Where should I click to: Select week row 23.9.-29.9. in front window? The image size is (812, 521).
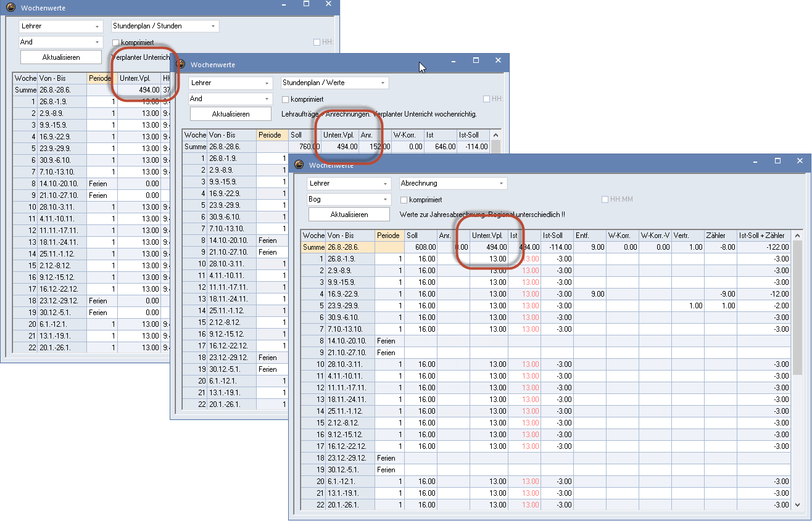(x=546, y=306)
